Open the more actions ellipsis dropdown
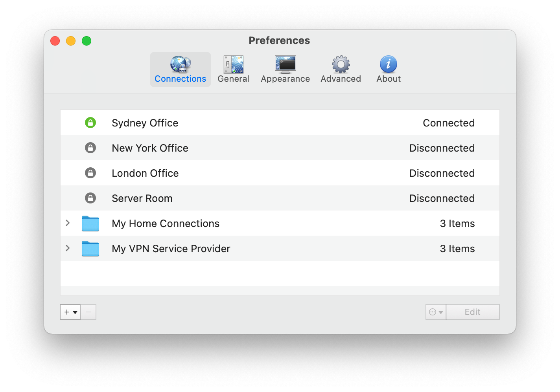 click(436, 312)
